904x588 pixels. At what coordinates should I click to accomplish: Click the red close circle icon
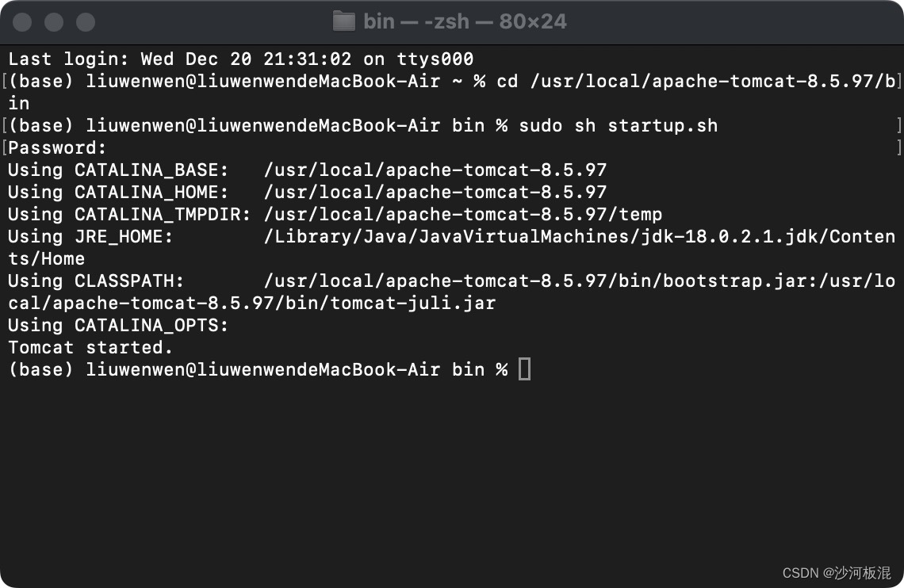click(x=21, y=21)
